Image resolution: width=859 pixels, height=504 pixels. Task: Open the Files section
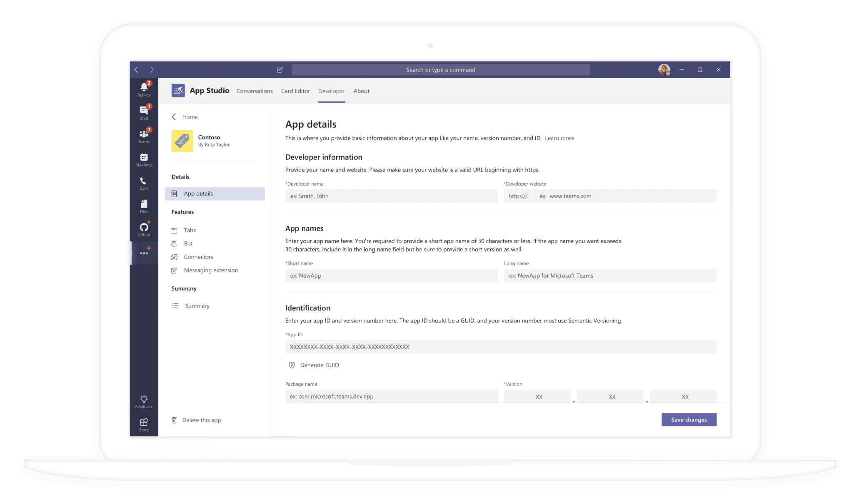click(144, 206)
